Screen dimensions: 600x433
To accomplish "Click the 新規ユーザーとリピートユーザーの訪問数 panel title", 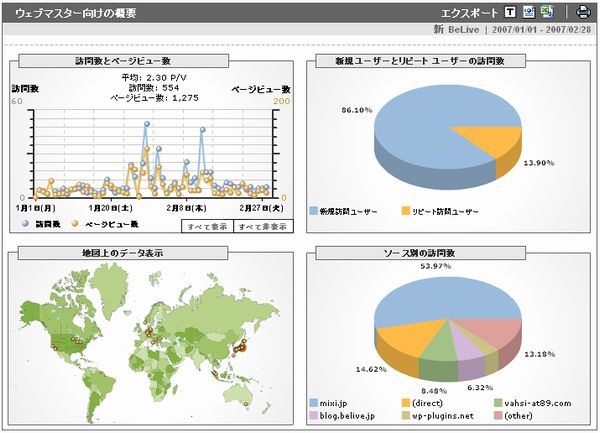I will (x=420, y=61).
